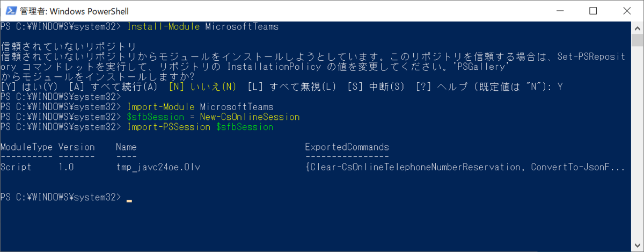Image resolution: width=644 pixels, height=252 pixels.
Task: Click the 'Import-Module MicrosoftTeams' command line
Action: pyautogui.click(x=200, y=107)
